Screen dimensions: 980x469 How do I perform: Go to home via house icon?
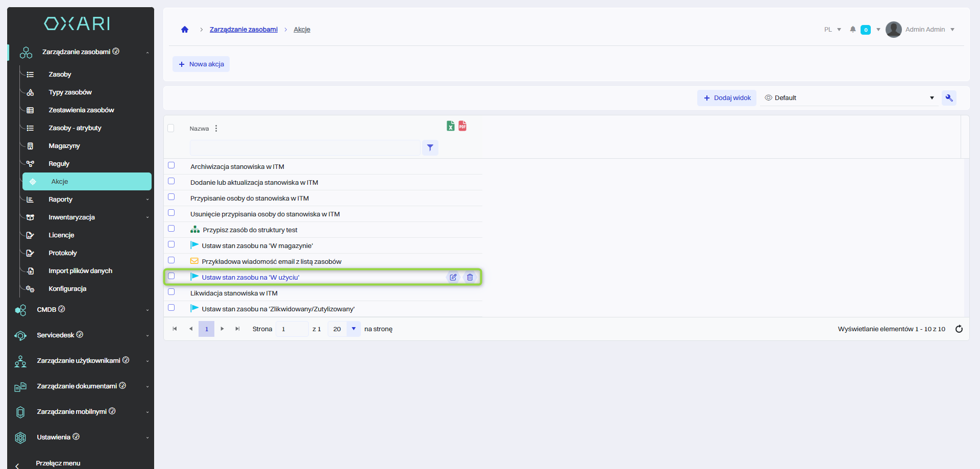pyautogui.click(x=185, y=30)
